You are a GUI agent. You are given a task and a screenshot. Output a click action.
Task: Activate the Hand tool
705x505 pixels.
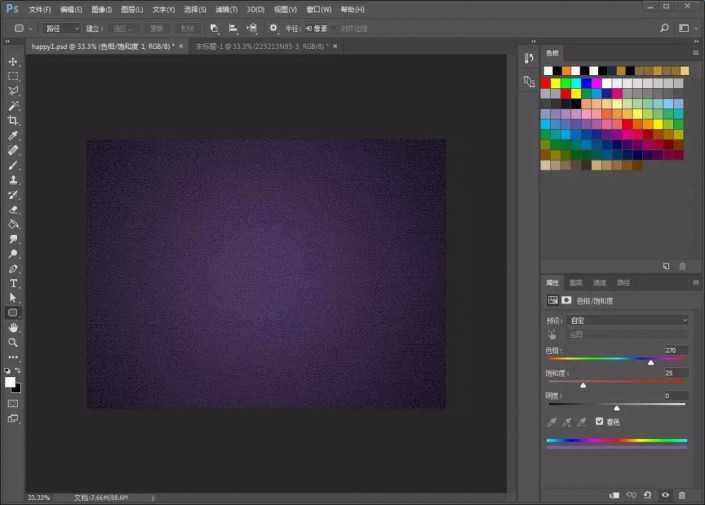[x=13, y=327]
